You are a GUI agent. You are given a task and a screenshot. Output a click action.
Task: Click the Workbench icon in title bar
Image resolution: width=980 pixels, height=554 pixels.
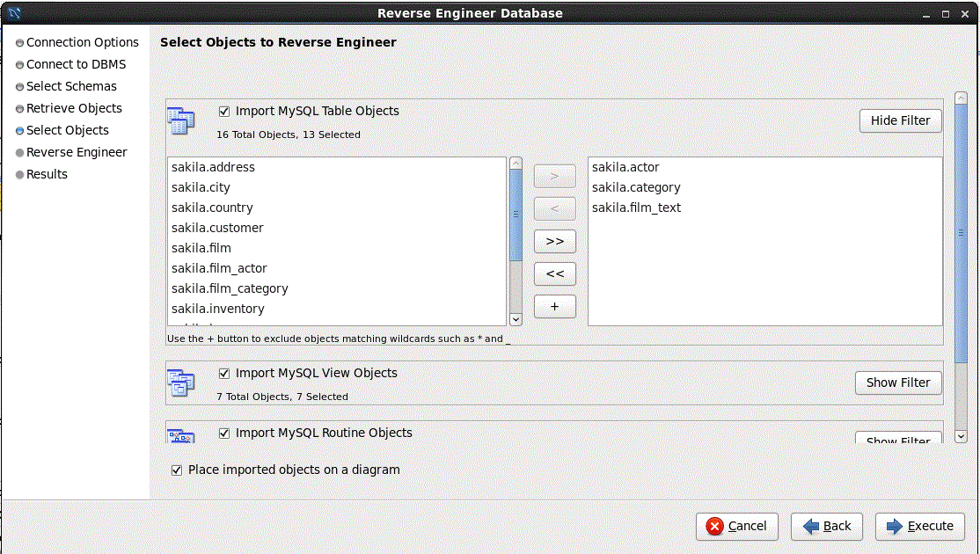(14, 13)
